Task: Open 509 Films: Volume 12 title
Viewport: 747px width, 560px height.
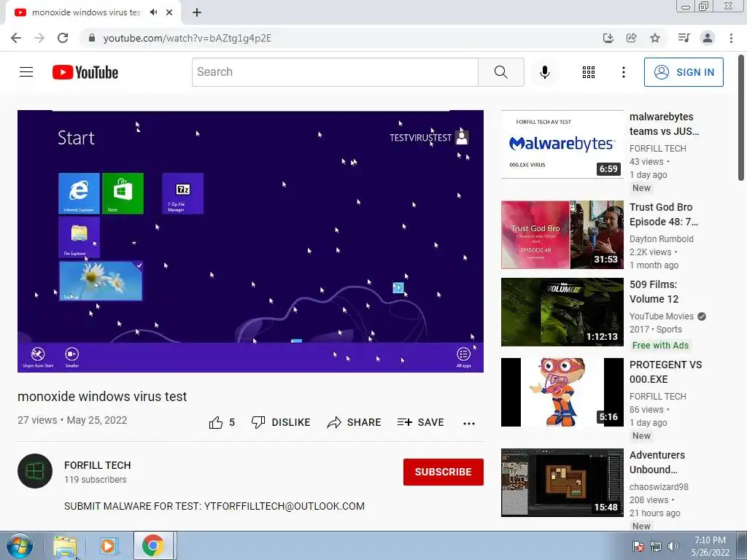Action: click(x=654, y=292)
